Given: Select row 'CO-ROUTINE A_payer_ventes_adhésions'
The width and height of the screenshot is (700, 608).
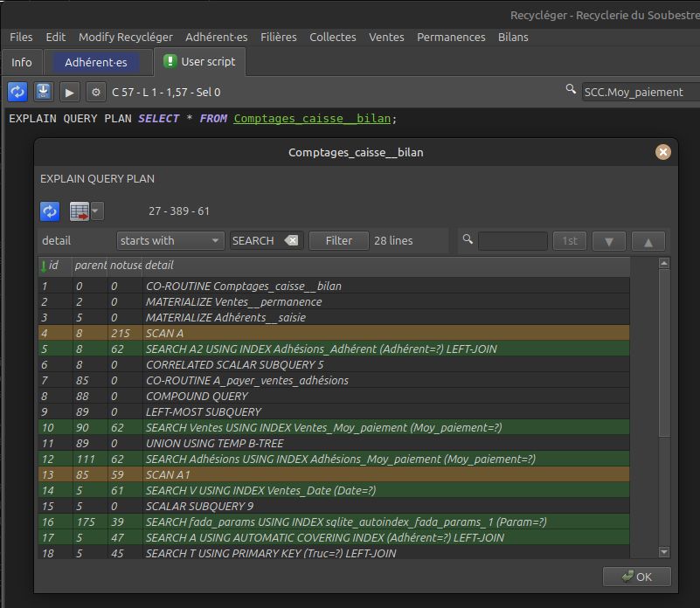Looking at the screenshot, I should tap(334, 380).
